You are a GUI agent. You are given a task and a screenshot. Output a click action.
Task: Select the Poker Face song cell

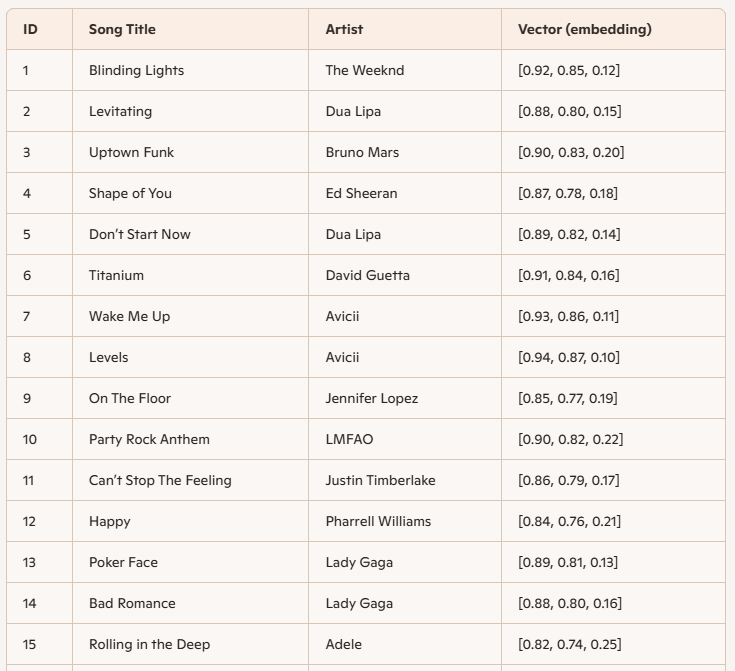pos(123,562)
